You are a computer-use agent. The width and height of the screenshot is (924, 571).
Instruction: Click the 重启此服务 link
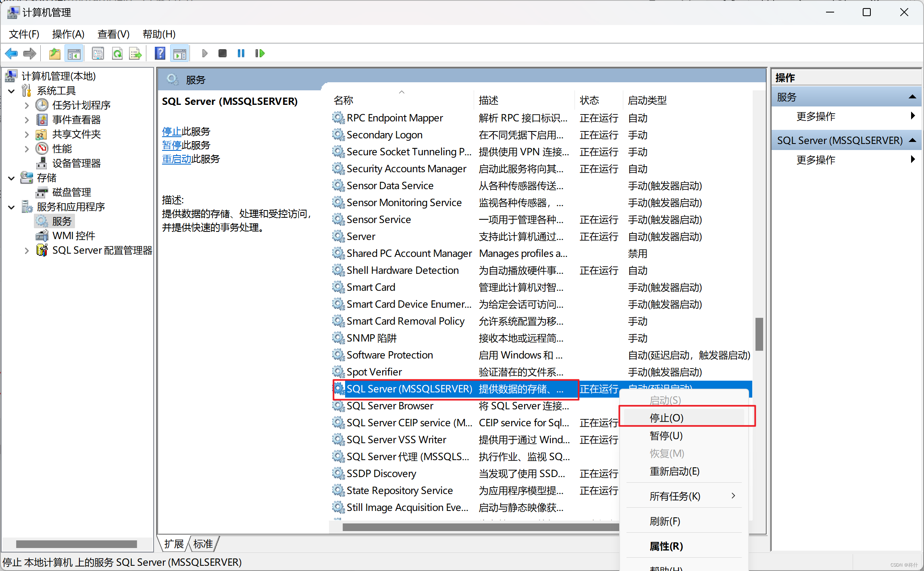[176, 158]
